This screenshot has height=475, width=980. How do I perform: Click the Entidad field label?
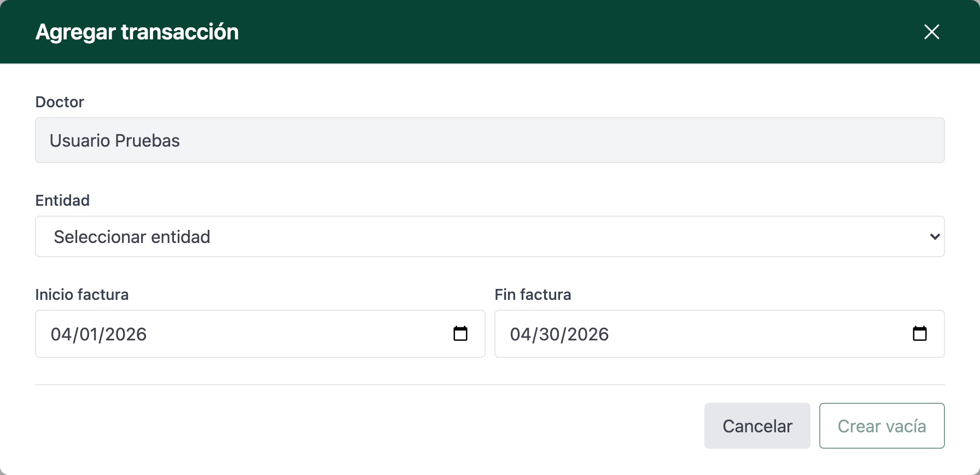tap(62, 200)
